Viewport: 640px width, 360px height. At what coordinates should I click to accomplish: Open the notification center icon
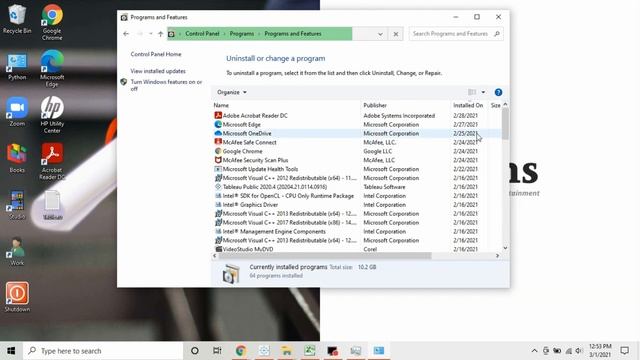click(x=624, y=351)
